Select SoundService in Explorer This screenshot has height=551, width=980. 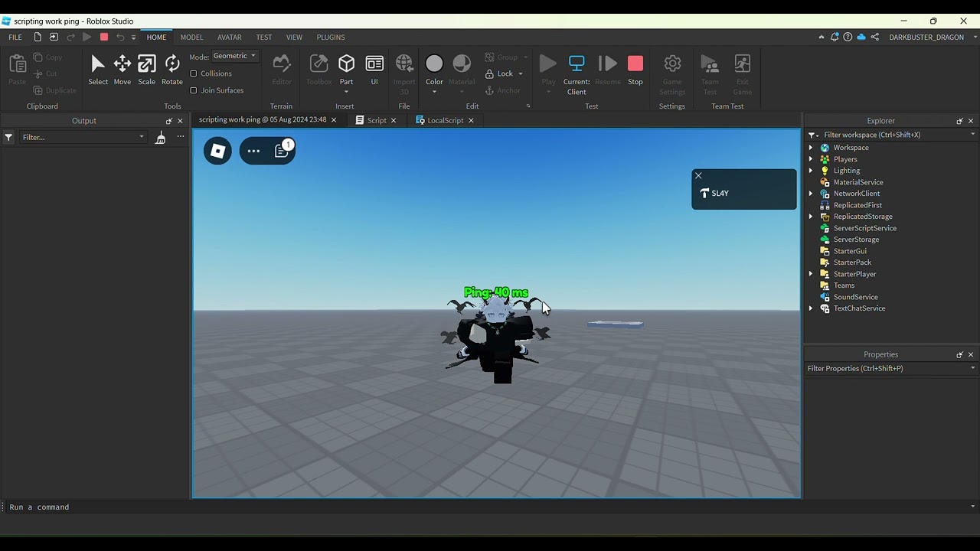(x=855, y=297)
